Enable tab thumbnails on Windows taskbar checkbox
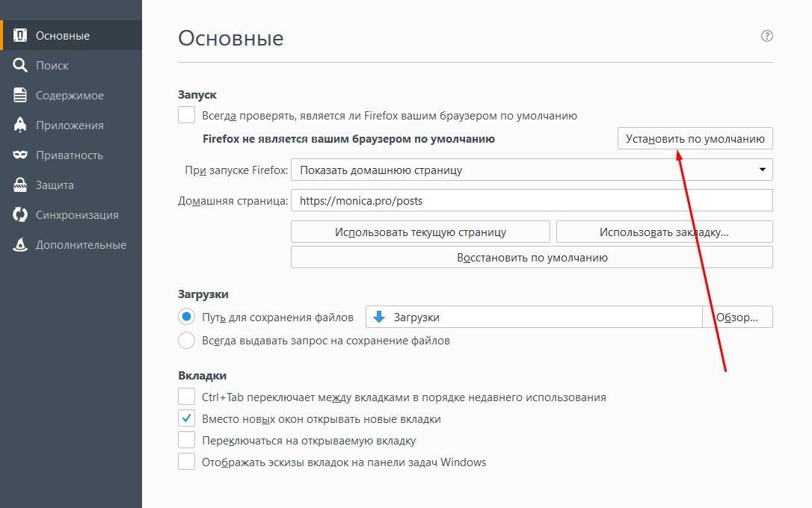Viewport: 812px width, 508px height. click(186, 462)
